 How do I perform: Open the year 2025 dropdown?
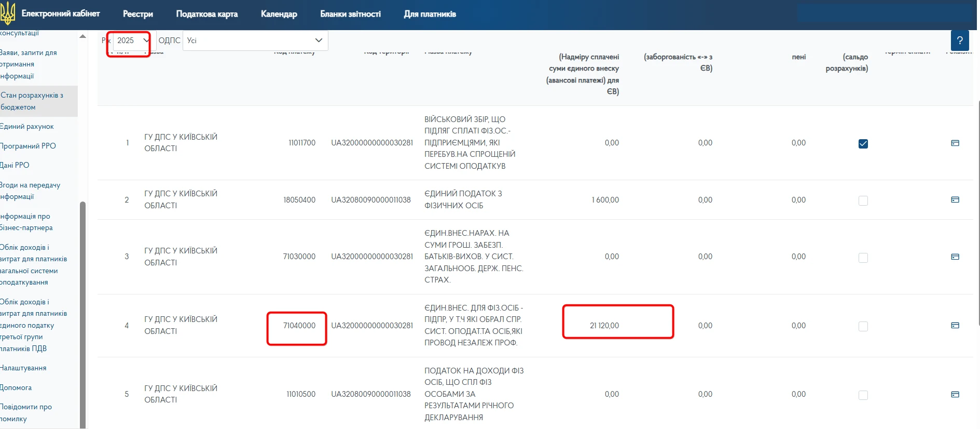point(132,41)
